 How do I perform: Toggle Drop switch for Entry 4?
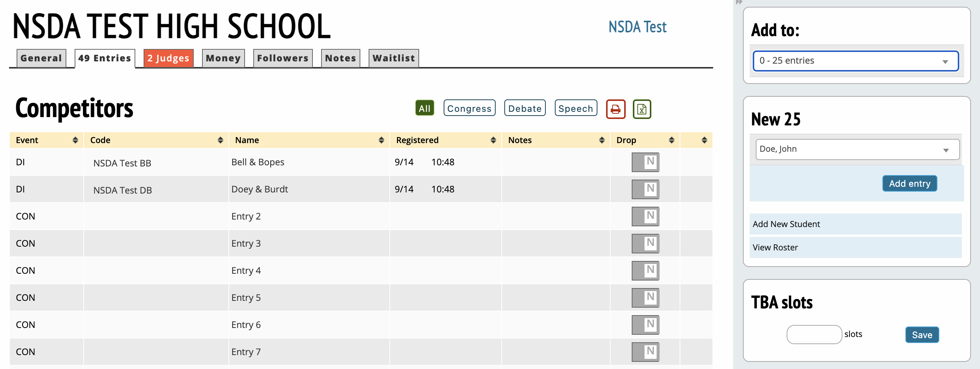pos(645,271)
